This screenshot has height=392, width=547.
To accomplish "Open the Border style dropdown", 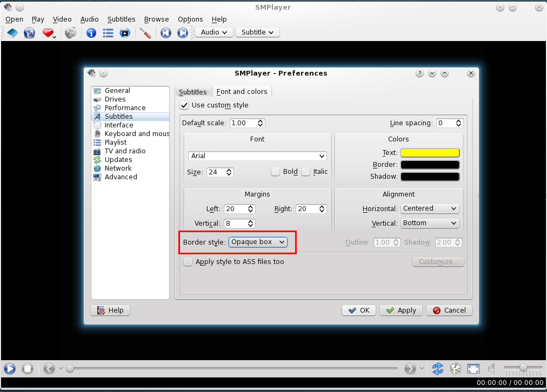I will tap(258, 242).
